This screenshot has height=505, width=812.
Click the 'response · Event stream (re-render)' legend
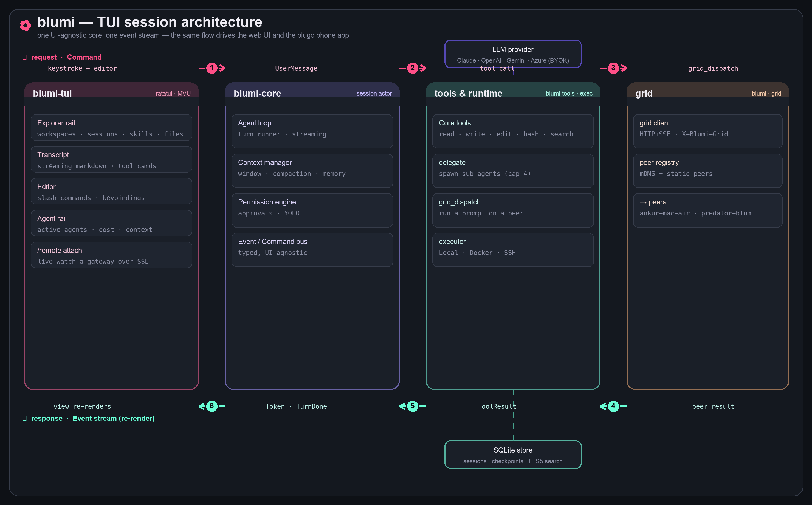click(93, 418)
